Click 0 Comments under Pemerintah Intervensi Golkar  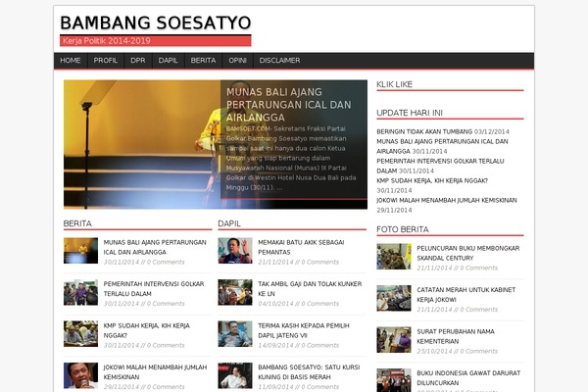166,304
